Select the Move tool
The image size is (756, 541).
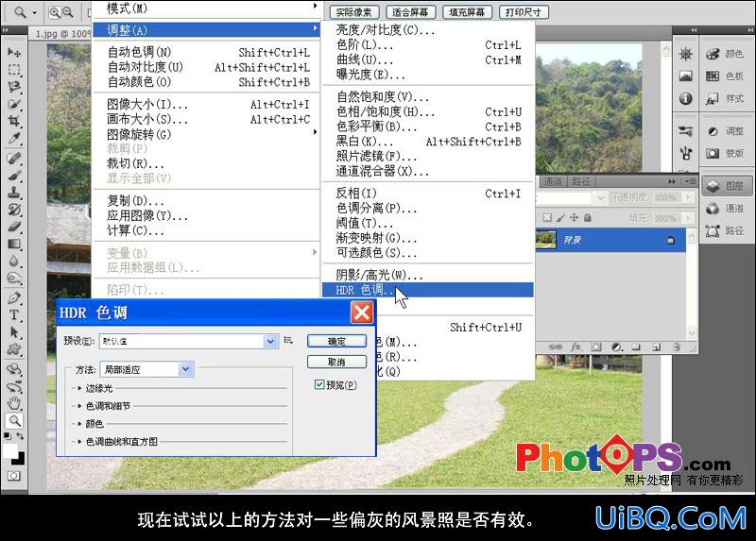(14, 52)
